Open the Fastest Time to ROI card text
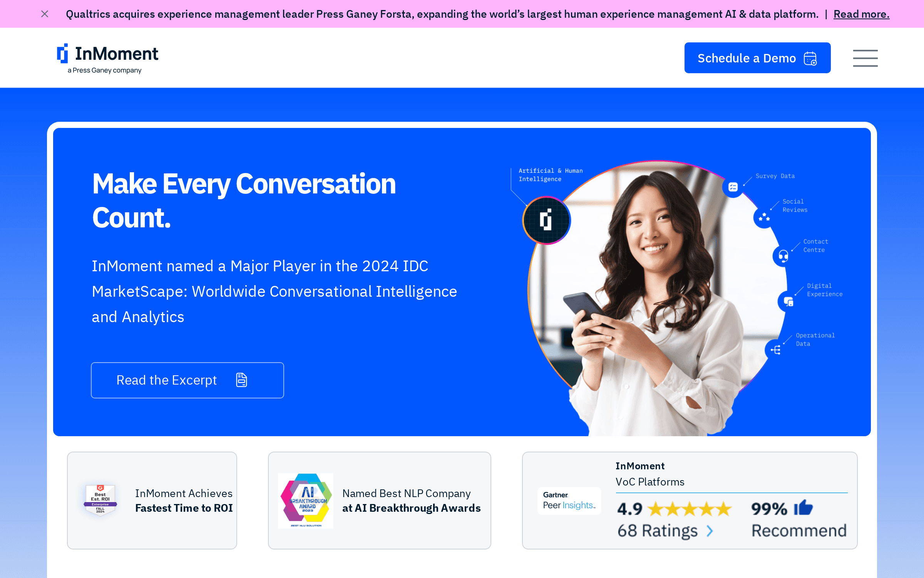 click(x=184, y=501)
